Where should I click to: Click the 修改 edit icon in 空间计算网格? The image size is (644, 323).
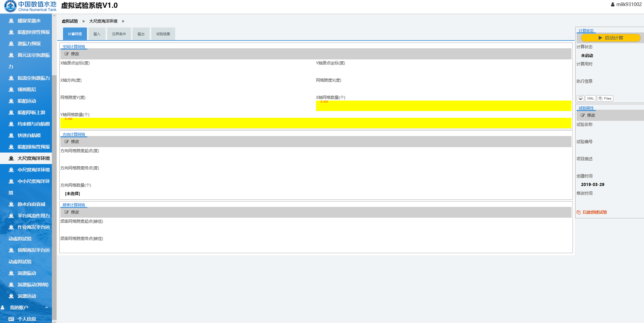pyautogui.click(x=67, y=54)
